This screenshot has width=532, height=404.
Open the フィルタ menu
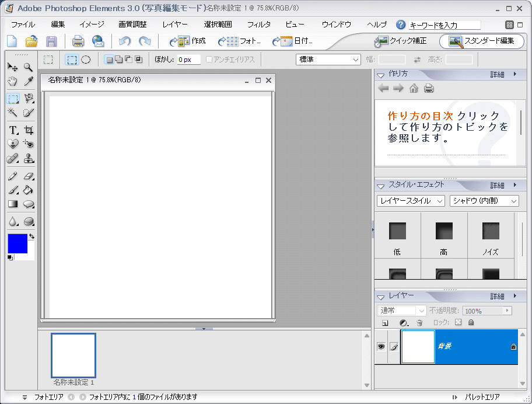(x=258, y=25)
